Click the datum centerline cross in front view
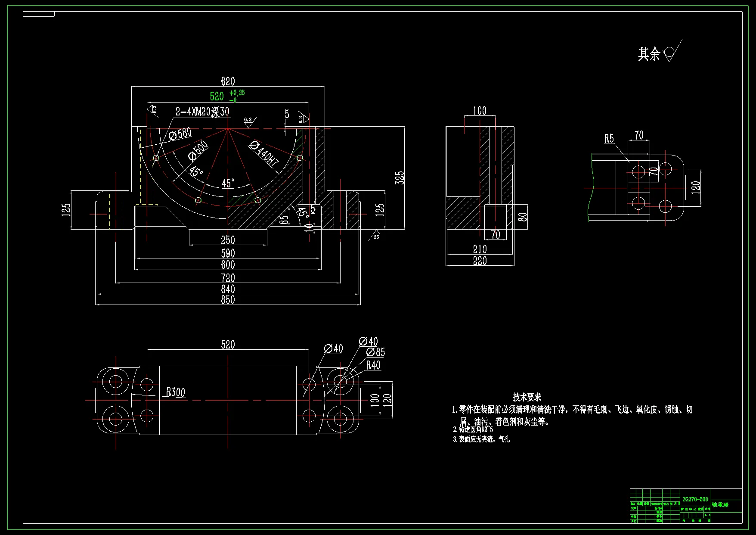Viewport: 756px width, 535px height. (x=227, y=128)
